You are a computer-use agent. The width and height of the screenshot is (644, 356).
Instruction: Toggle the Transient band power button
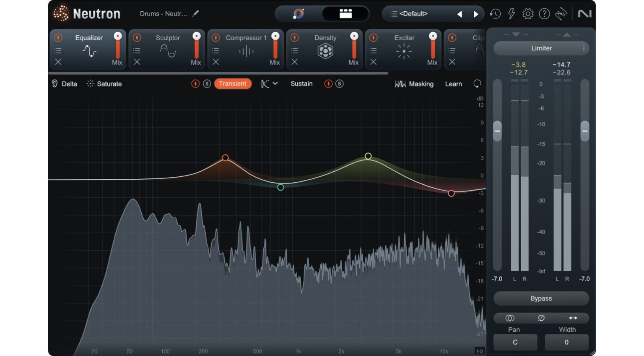tap(195, 84)
